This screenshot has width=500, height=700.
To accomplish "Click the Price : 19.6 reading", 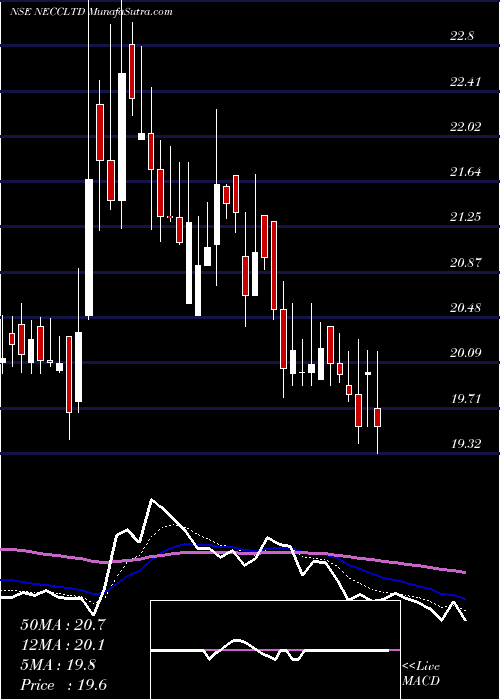I will [x=63, y=685].
